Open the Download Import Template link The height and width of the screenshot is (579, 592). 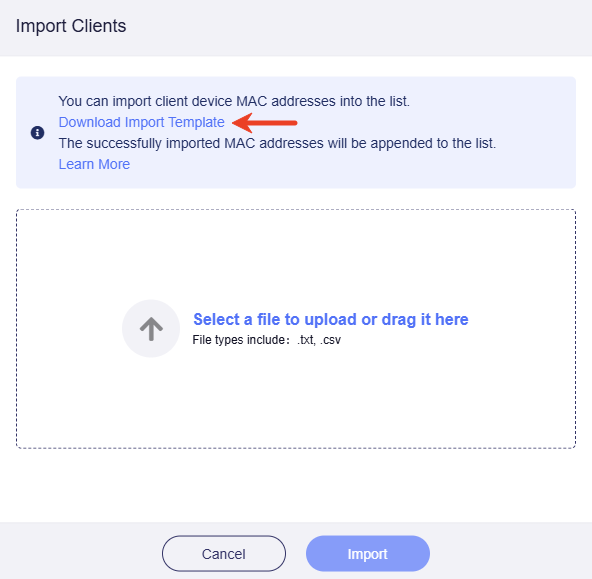point(141,122)
